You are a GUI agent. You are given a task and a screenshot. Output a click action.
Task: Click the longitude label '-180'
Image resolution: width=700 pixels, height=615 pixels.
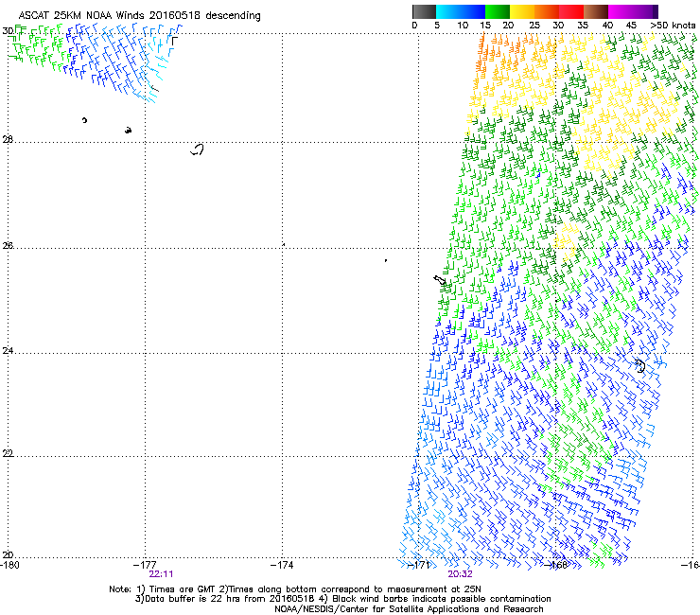click(9, 565)
